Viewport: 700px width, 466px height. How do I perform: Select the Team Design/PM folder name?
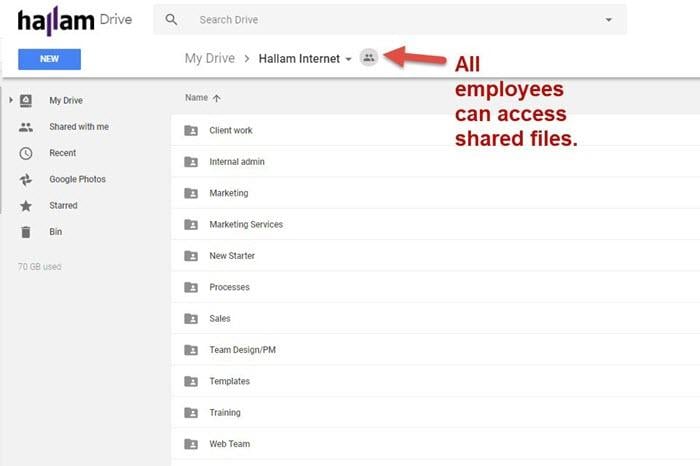pyautogui.click(x=242, y=350)
